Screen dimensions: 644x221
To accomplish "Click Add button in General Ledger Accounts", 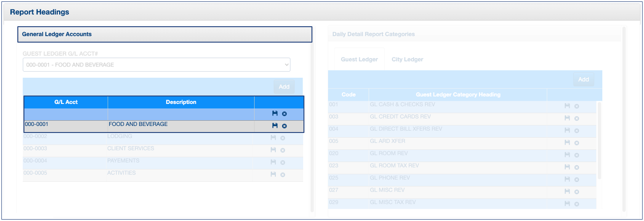I will [x=284, y=87].
